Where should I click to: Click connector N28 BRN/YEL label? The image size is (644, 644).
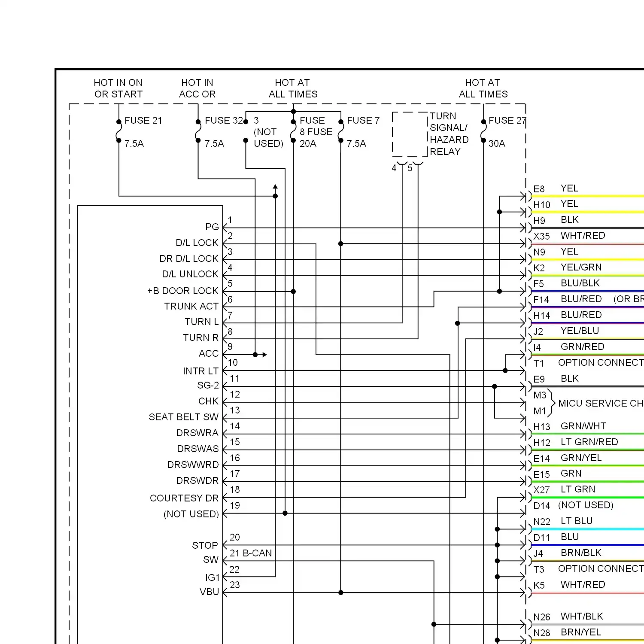(567, 633)
